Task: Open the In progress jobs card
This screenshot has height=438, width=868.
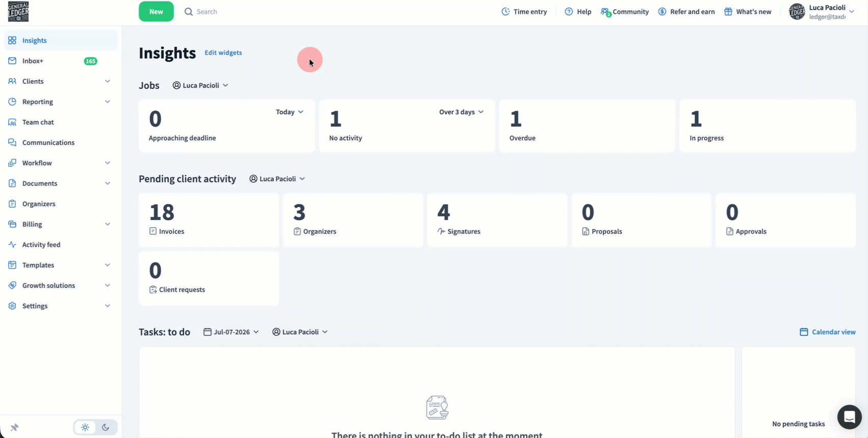Action: pos(768,126)
